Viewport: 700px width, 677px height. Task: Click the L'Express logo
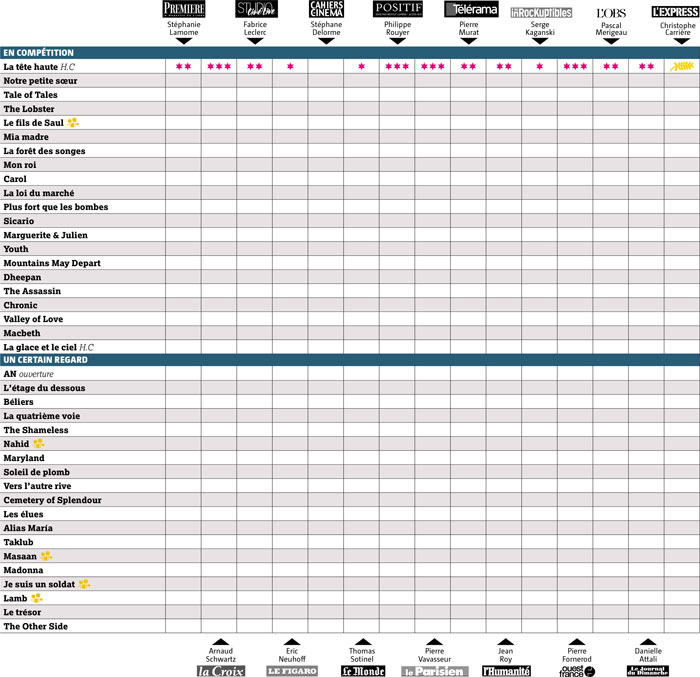(675, 12)
